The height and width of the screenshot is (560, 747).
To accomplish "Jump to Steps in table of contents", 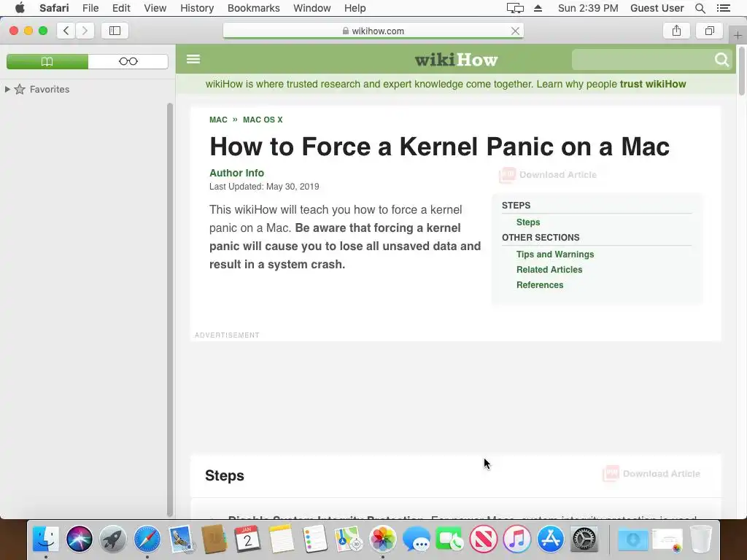I will (x=528, y=222).
